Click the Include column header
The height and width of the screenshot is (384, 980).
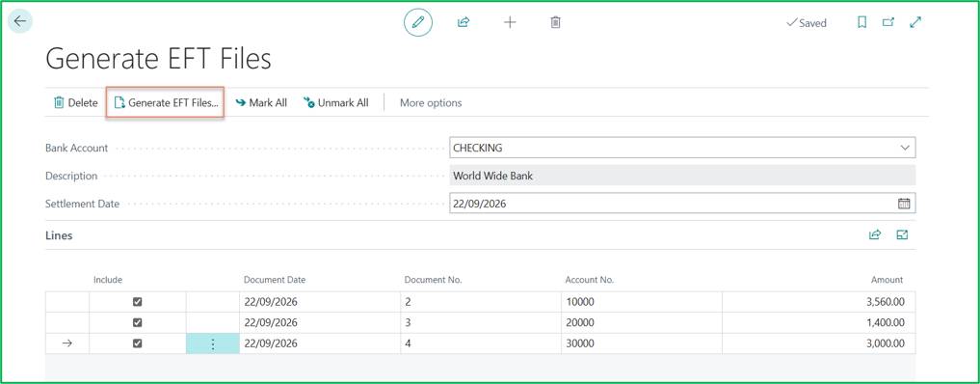[x=108, y=280]
